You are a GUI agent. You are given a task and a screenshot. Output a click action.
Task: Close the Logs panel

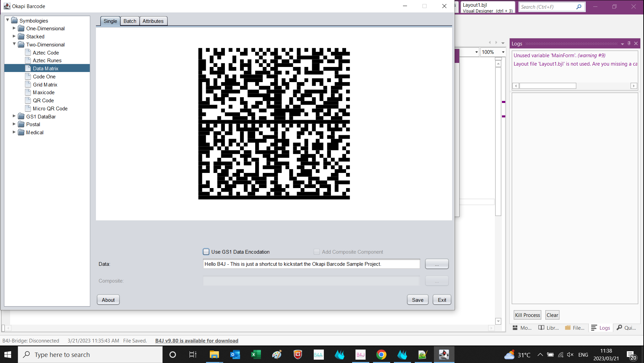tap(636, 43)
